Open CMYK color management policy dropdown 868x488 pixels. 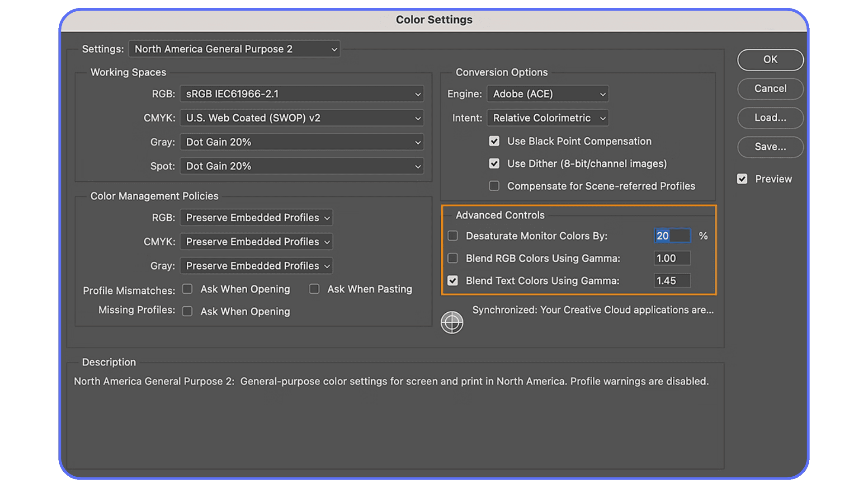(x=256, y=242)
